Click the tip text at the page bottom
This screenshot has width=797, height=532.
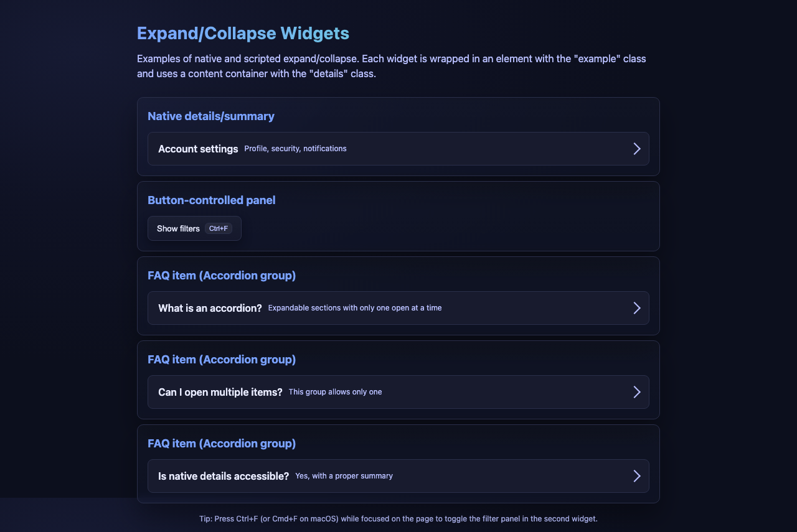pyautogui.click(x=398, y=518)
